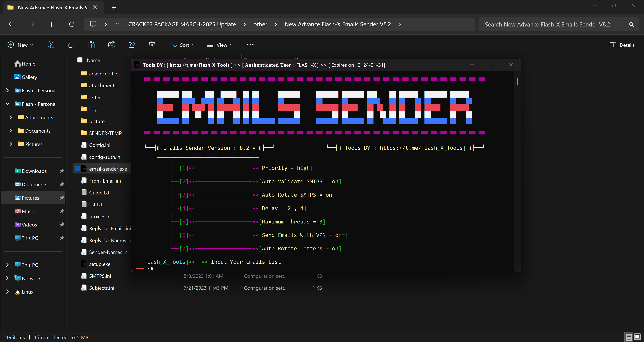This screenshot has height=342, width=644.
Task: Rename the selected file using toolbar icon
Action: pyautogui.click(x=112, y=45)
